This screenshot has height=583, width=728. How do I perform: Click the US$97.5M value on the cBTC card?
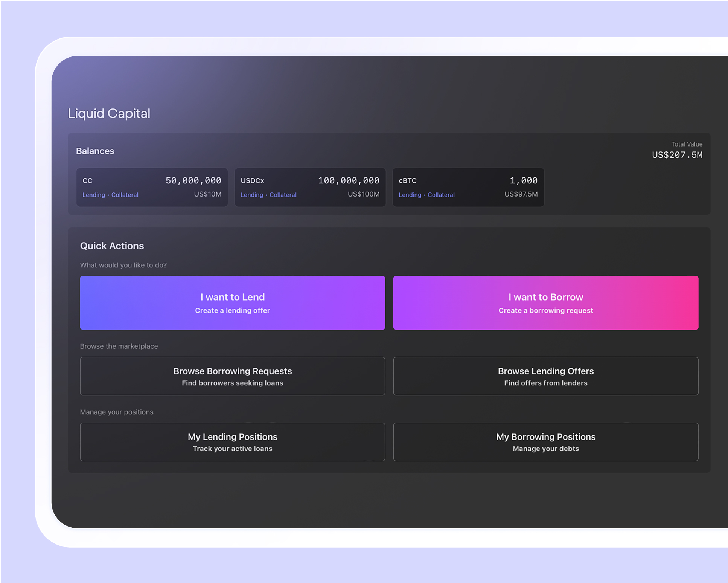click(521, 194)
